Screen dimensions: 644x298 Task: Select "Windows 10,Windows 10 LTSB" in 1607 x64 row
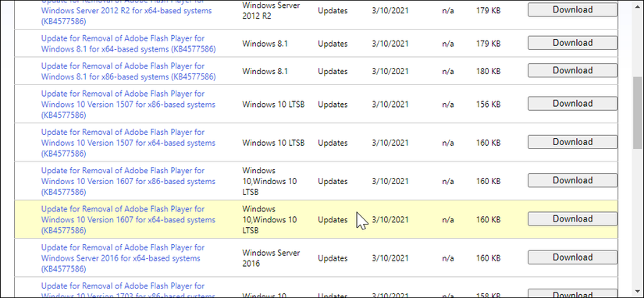point(269,220)
